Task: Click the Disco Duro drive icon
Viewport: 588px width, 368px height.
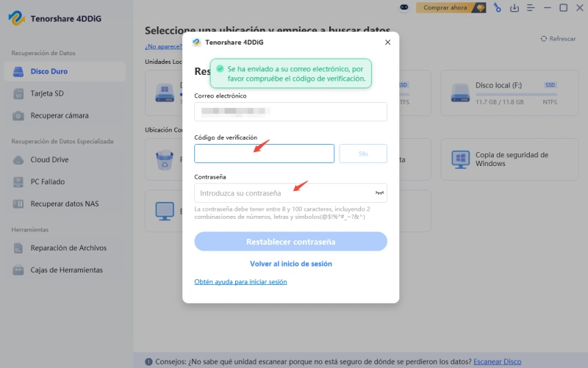Action: [x=18, y=71]
